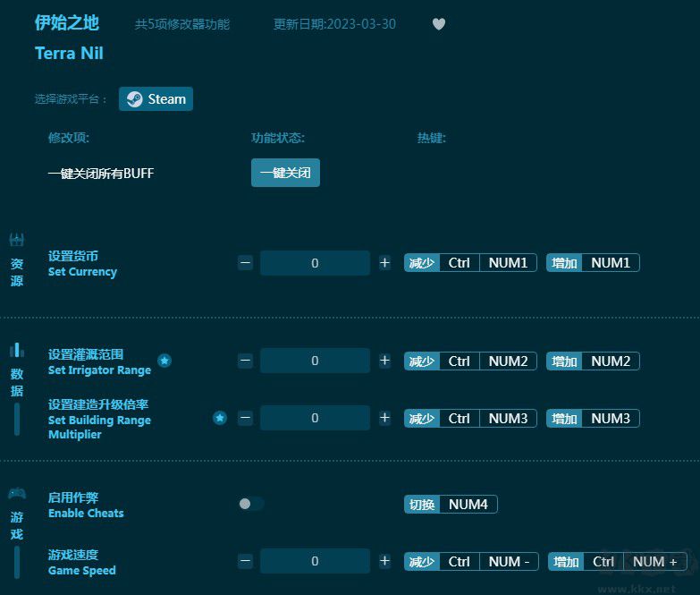Click NUM4 hotkey for Enable Cheats
700x595 pixels.
(x=468, y=505)
